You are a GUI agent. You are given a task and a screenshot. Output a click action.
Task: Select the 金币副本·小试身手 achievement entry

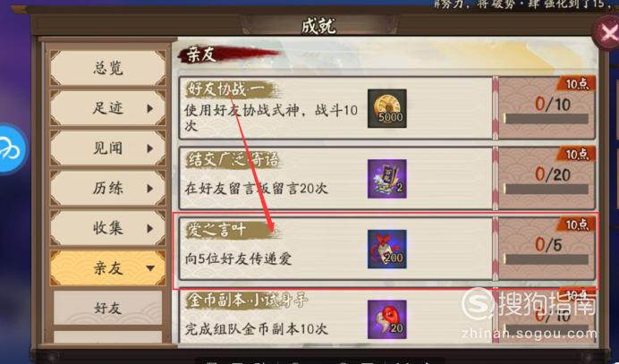point(336,316)
